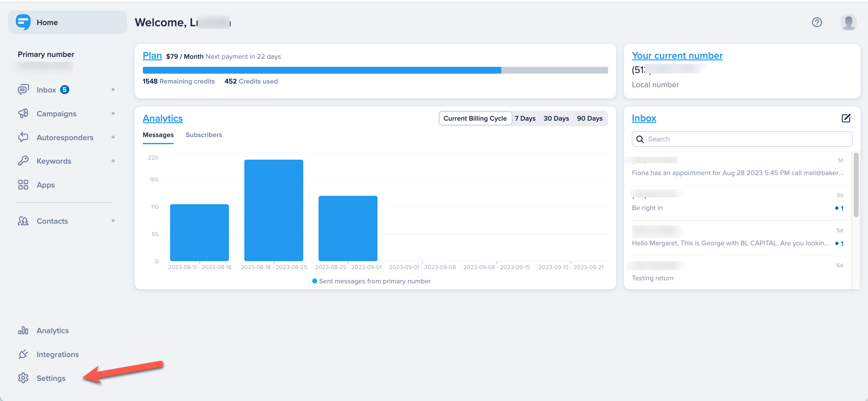This screenshot has width=868, height=401.
Task: Open Settings label in sidebar
Action: click(x=51, y=378)
